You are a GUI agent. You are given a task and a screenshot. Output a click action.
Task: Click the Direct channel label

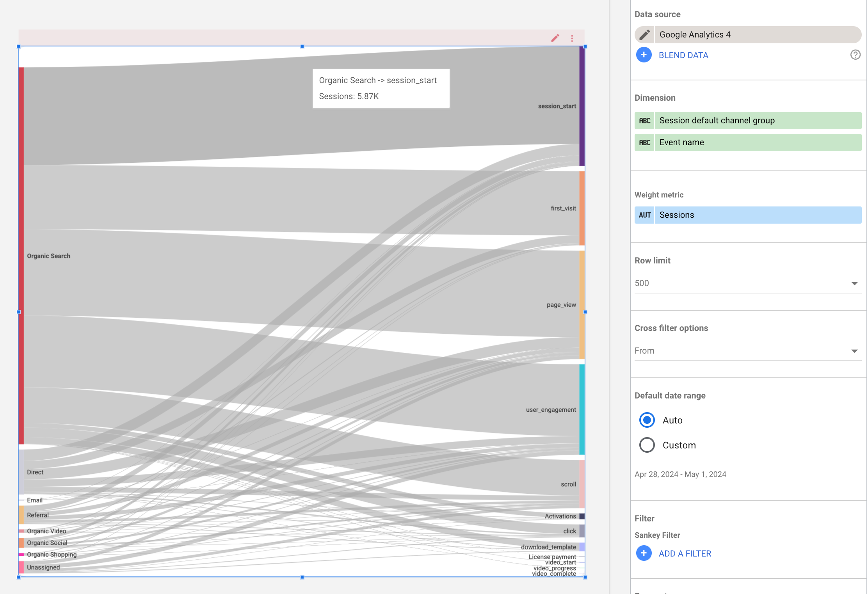[x=35, y=472]
